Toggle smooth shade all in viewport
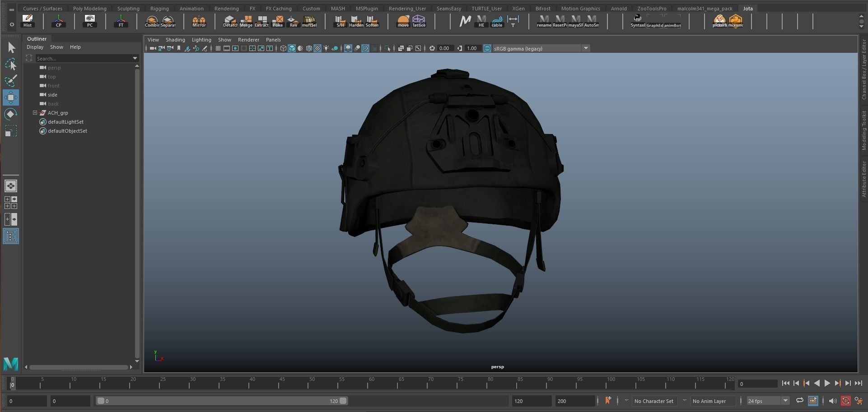The height and width of the screenshot is (412, 868). [x=292, y=48]
